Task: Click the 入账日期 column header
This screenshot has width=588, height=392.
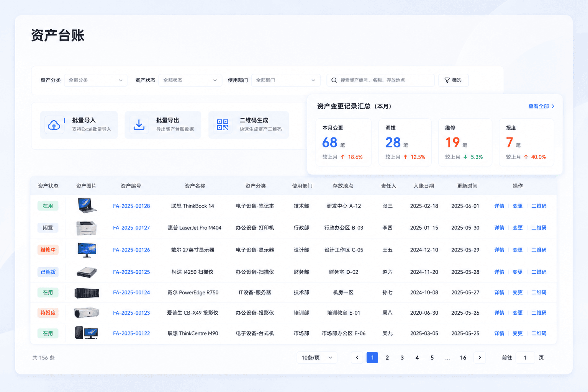Action: [424, 186]
